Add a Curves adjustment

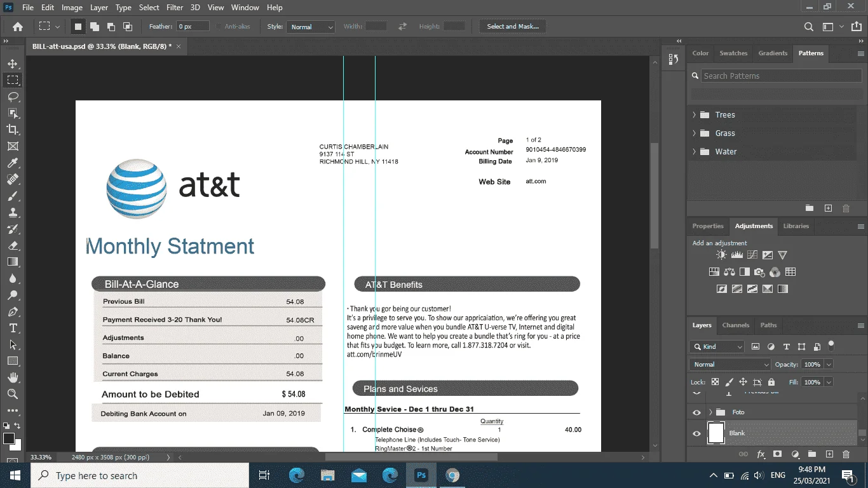point(752,255)
